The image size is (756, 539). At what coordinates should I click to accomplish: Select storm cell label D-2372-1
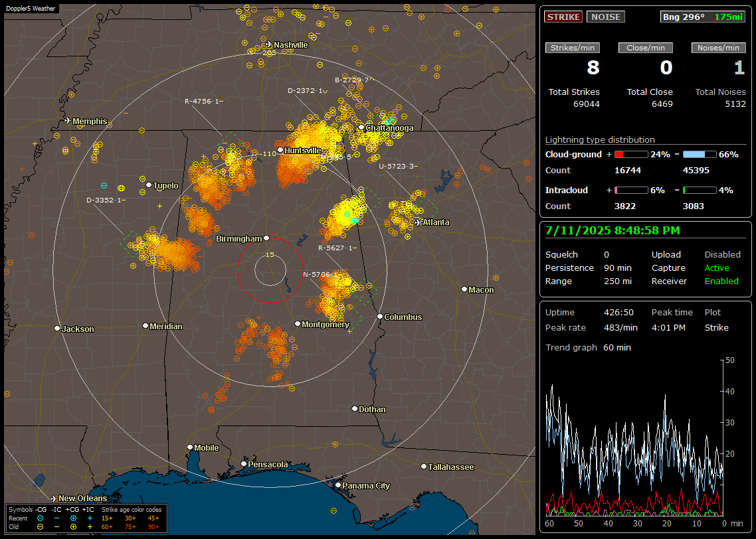tap(307, 90)
